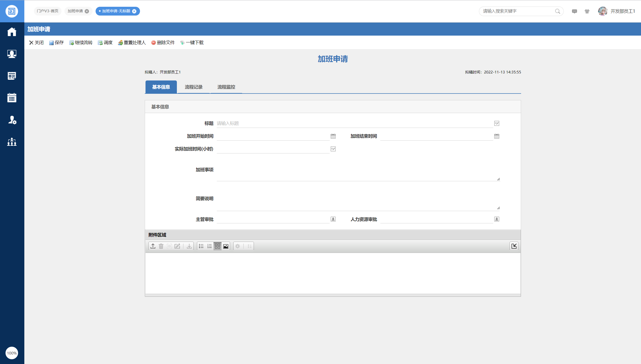Click the upload attachment icon

tap(153, 246)
